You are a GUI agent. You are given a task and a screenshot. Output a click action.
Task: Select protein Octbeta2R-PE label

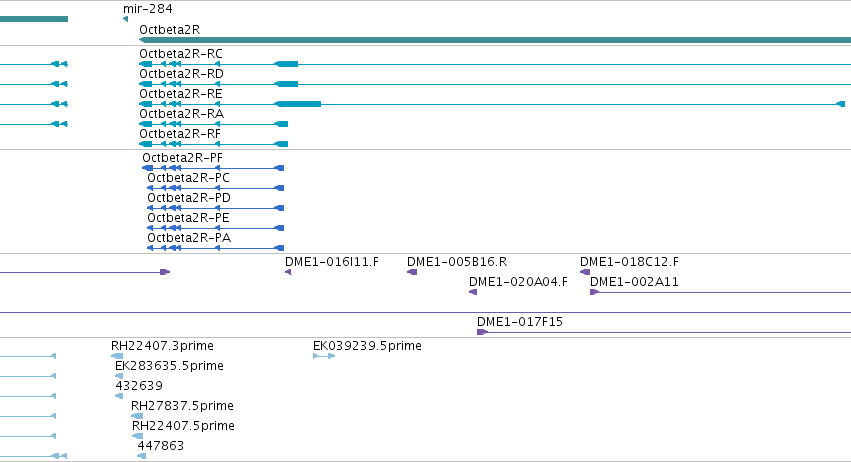(188, 218)
